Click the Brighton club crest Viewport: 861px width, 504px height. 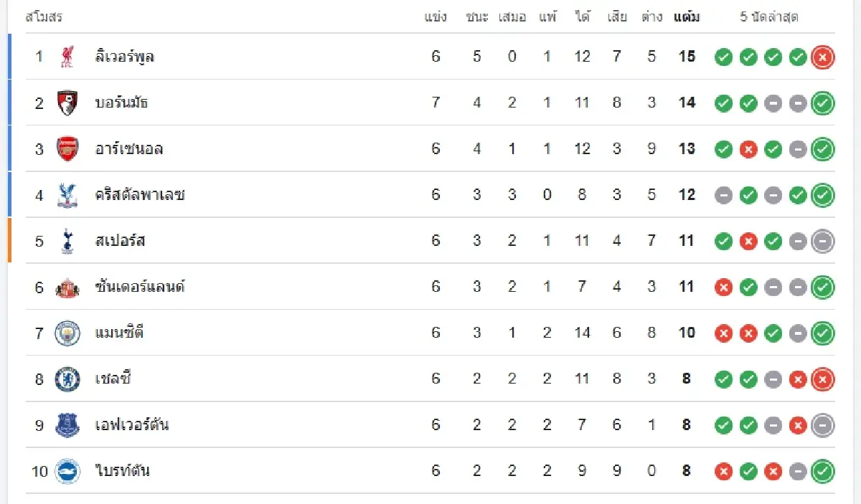[67, 472]
